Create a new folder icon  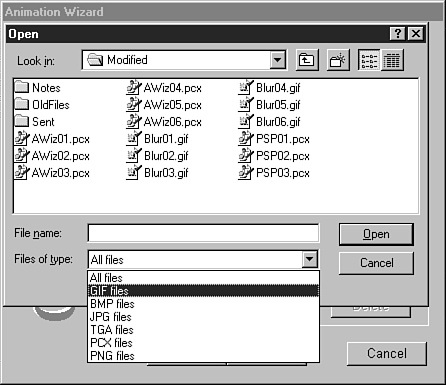point(338,60)
